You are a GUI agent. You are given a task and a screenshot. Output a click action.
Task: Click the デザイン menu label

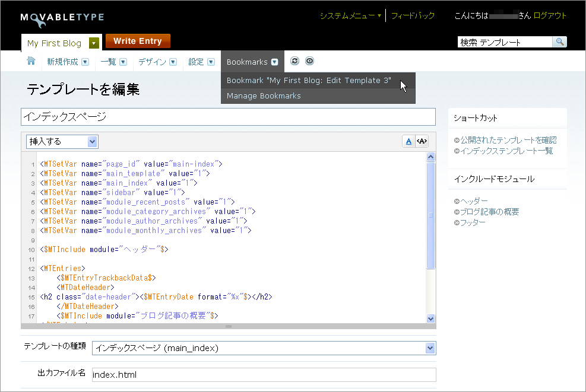pyautogui.click(x=152, y=62)
